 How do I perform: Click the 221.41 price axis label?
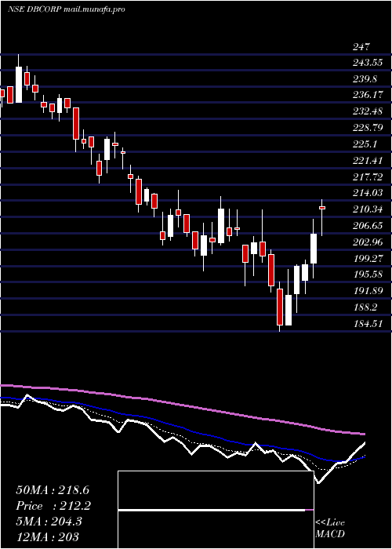click(x=368, y=161)
